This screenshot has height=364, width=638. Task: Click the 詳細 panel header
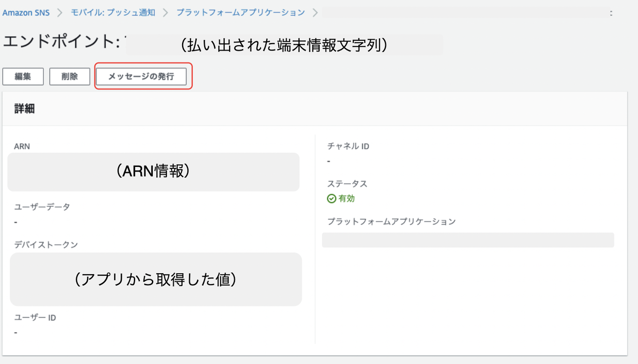pos(25,109)
